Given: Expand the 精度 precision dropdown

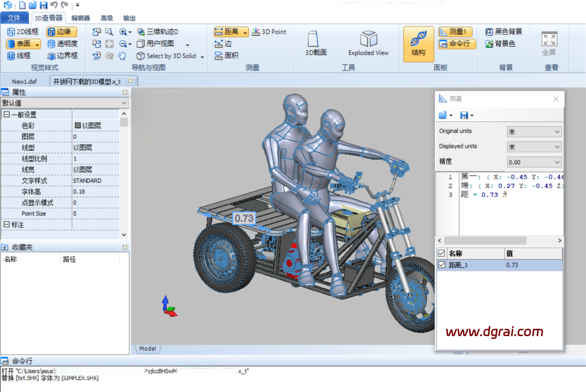Looking at the screenshot, I should click(534, 162).
